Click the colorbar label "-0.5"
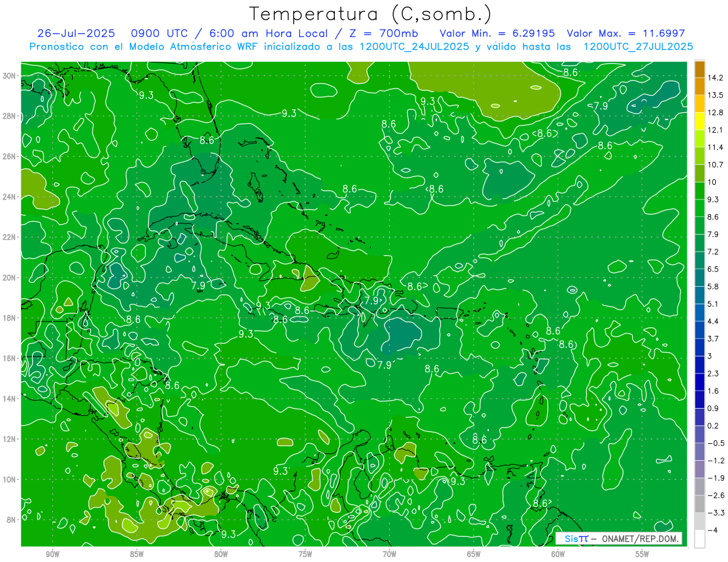 pyautogui.click(x=716, y=443)
